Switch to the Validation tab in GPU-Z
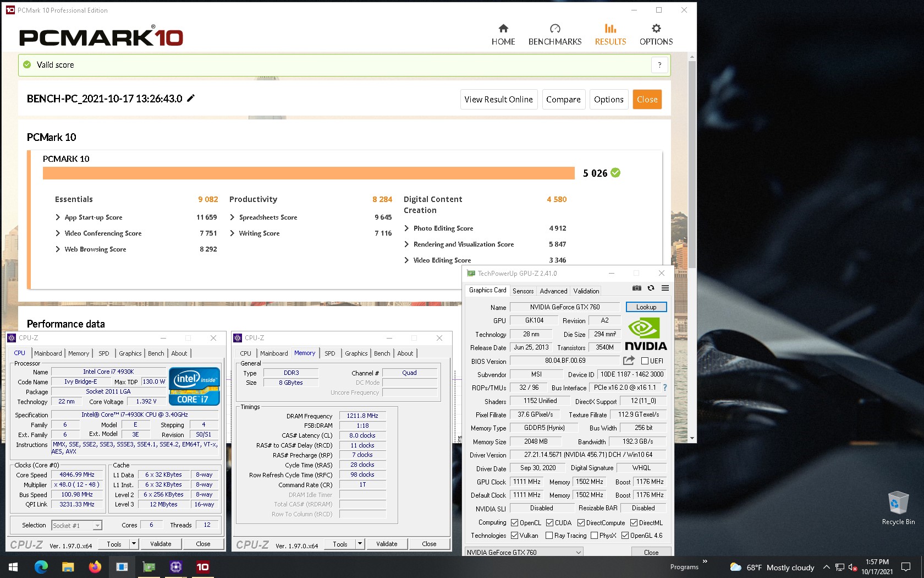 click(586, 291)
